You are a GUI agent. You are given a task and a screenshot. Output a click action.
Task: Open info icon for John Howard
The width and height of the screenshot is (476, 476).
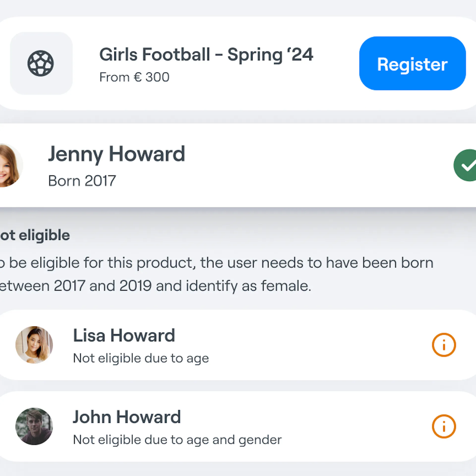(x=444, y=426)
